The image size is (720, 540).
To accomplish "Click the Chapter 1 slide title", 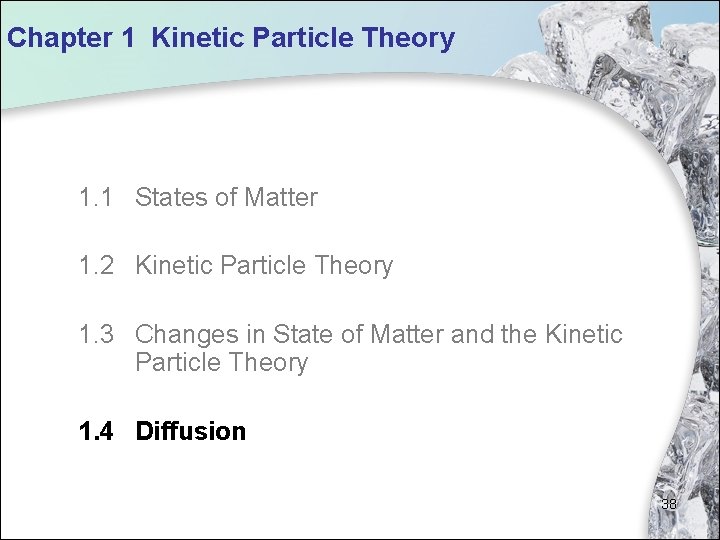I will [230, 39].
